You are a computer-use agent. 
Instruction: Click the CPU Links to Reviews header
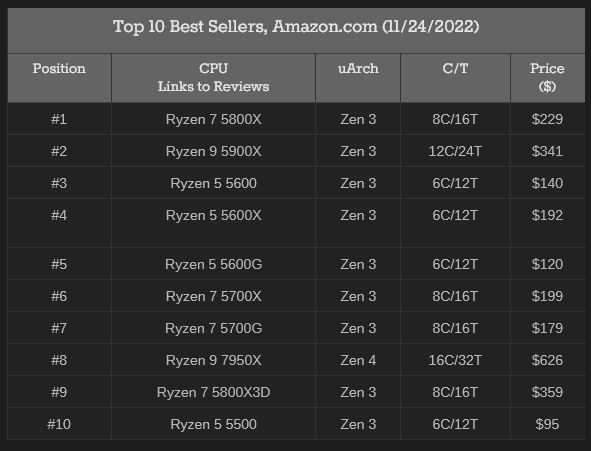213,78
